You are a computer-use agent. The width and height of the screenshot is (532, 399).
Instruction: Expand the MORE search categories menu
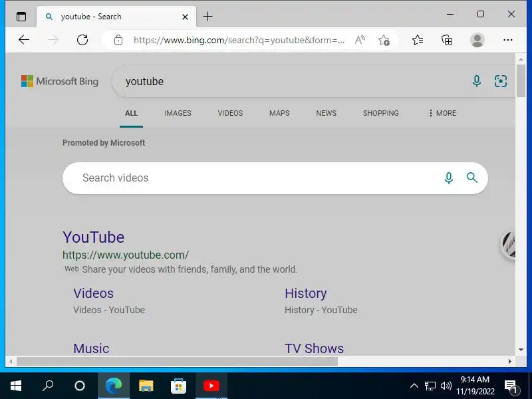tap(442, 113)
